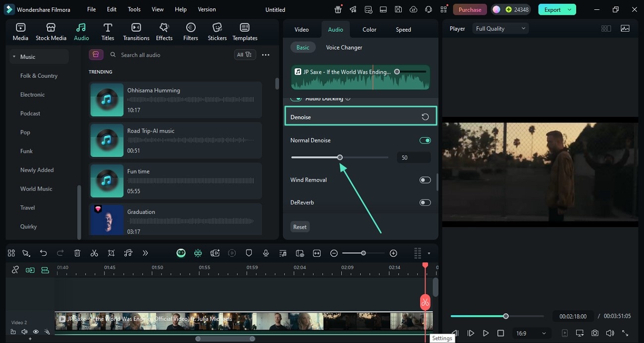
Task: Turn off the Normal Denoise switch
Action: click(x=425, y=140)
